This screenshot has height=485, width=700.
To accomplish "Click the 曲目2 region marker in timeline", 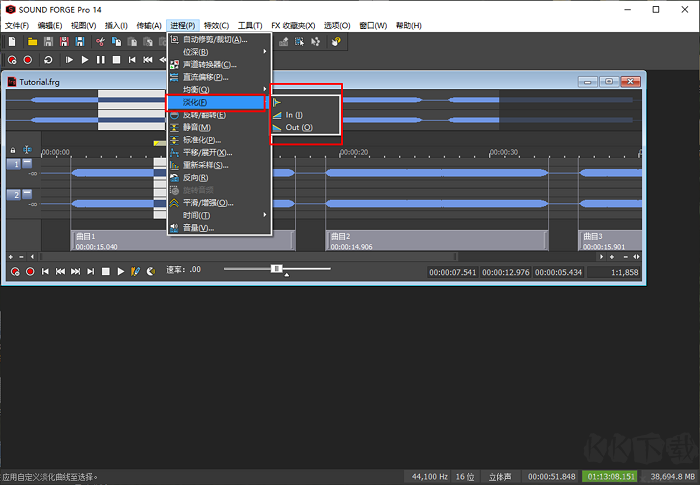I will [x=338, y=236].
